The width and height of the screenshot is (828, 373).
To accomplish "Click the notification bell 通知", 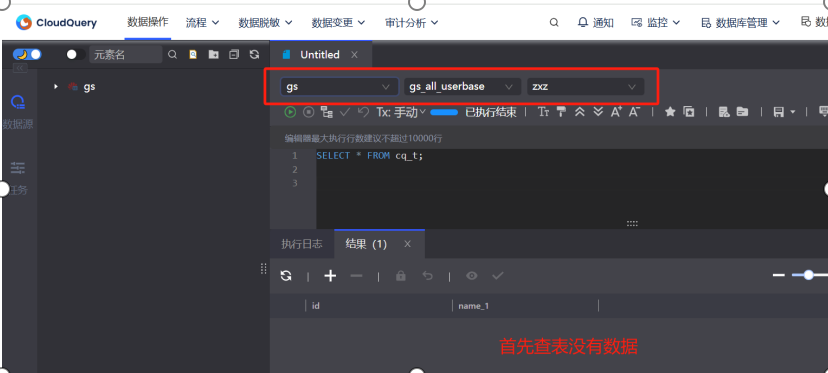I will coord(595,23).
